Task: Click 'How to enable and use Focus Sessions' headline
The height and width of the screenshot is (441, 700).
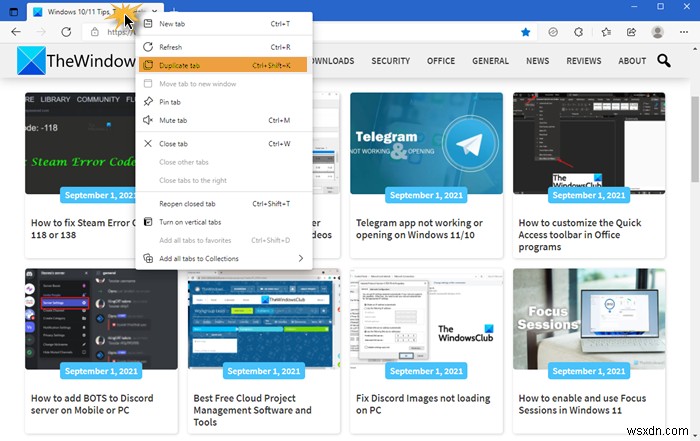Action: pos(582,404)
